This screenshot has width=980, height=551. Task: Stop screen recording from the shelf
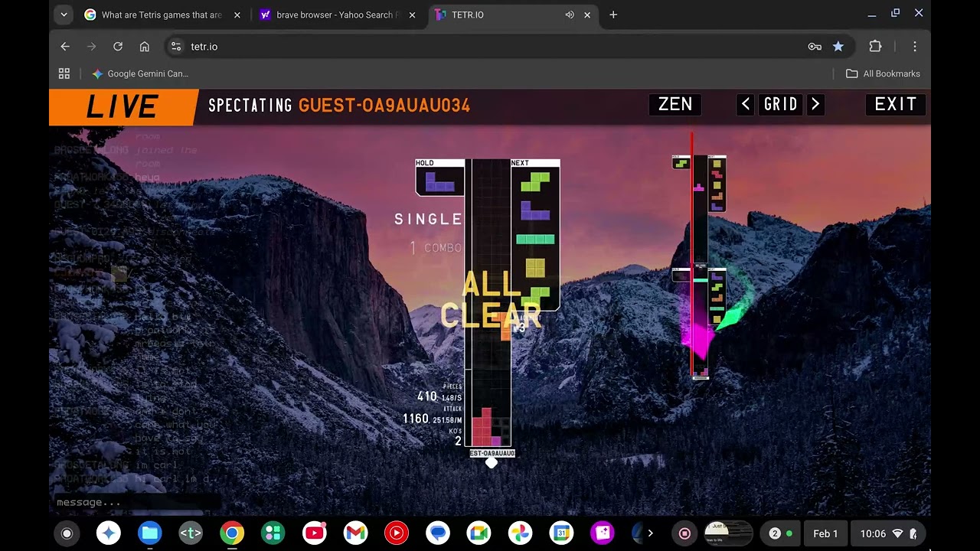pyautogui.click(x=685, y=533)
